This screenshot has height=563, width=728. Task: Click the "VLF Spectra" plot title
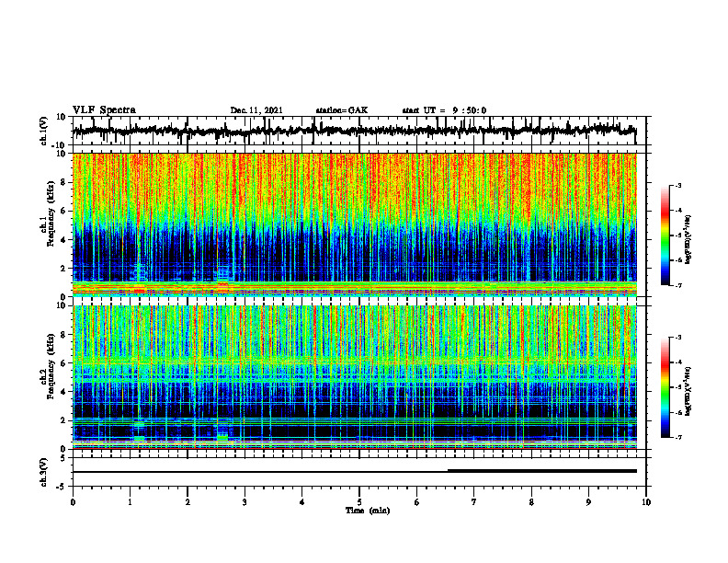(x=104, y=110)
